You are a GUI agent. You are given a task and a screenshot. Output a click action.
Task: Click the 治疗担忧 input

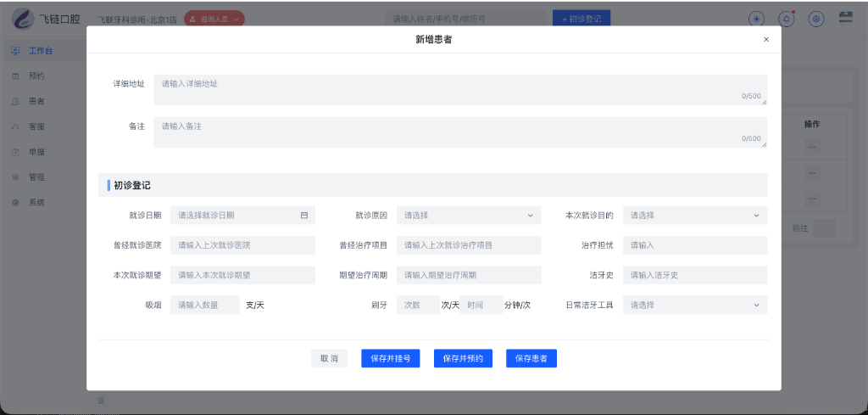pyautogui.click(x=695, y=245)
